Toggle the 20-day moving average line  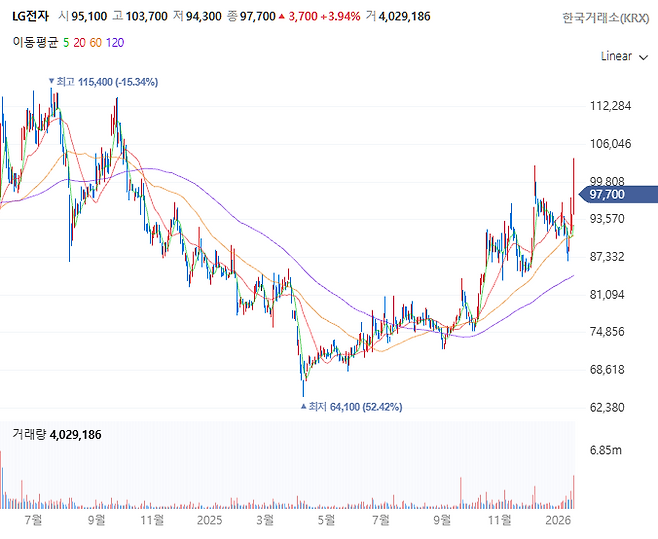pyautogui.click(x=79, y=42)
